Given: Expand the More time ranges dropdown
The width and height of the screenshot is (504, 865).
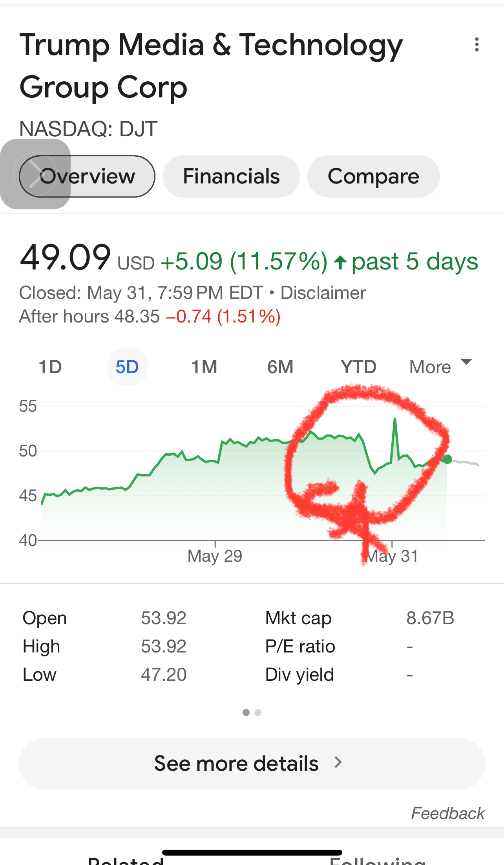Looking at the screenshot, I should 431,367.
